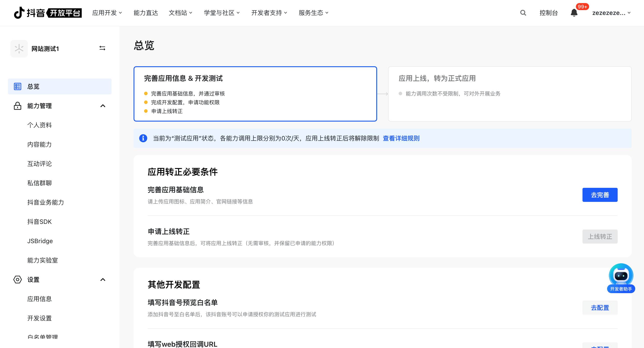Click the Douyin open platform logo
Screen dimensions: 644x348
click(x=47, y=13)
